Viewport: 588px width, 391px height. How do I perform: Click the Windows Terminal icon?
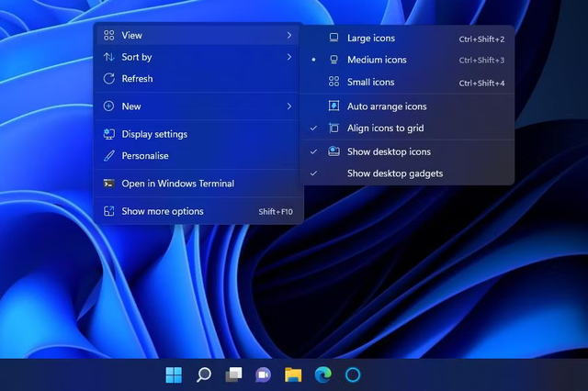click(108, 184)
